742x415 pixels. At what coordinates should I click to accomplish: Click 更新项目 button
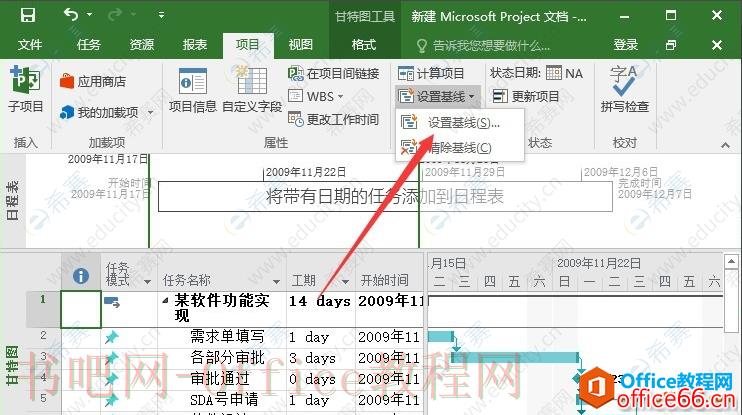coord(526,97)
